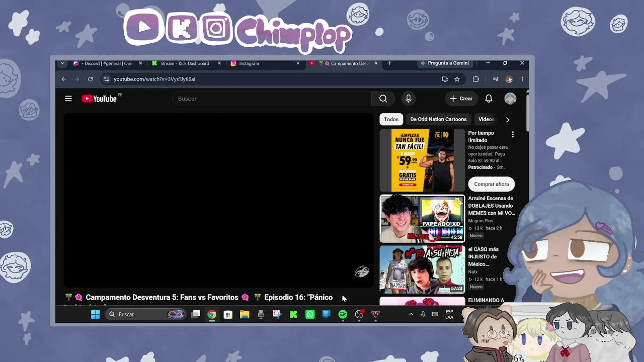Viewport: 644px width, 362px height.
Task: Open Task View on the taskbar
Action: (196, 314)
